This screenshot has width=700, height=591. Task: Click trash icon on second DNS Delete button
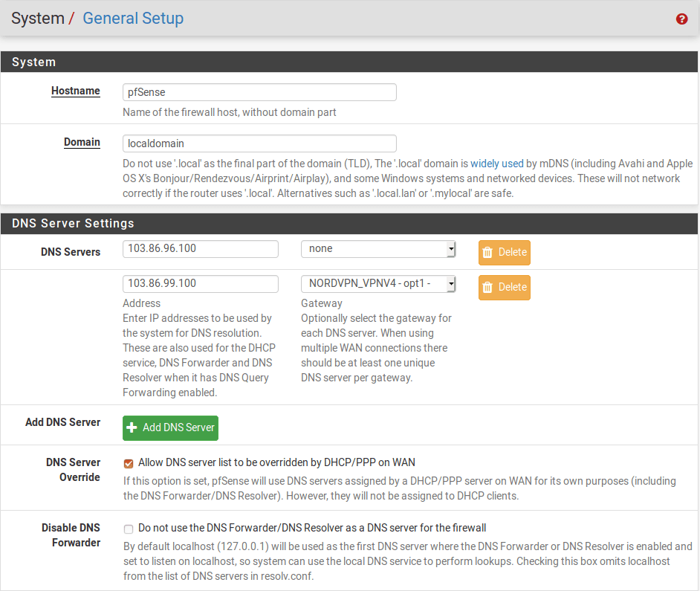point(487,287)
